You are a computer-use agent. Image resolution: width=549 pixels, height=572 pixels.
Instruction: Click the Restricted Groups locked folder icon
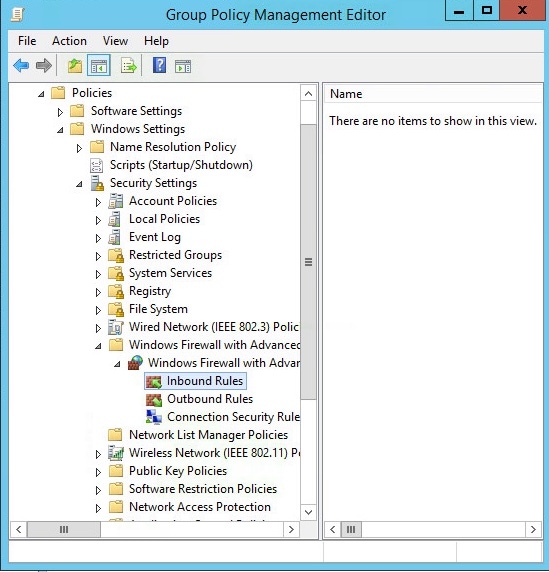(116, 255)
